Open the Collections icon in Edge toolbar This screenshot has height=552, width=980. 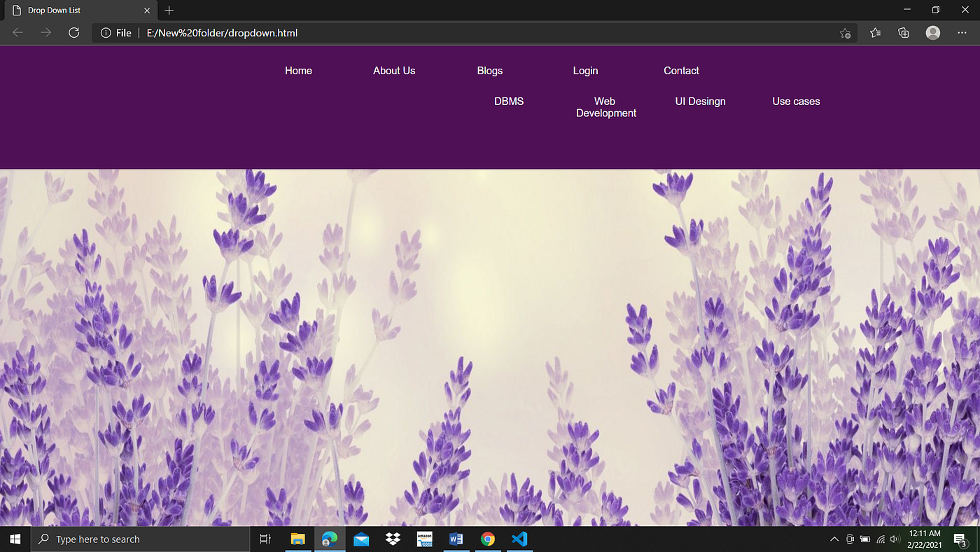(904, 33)
